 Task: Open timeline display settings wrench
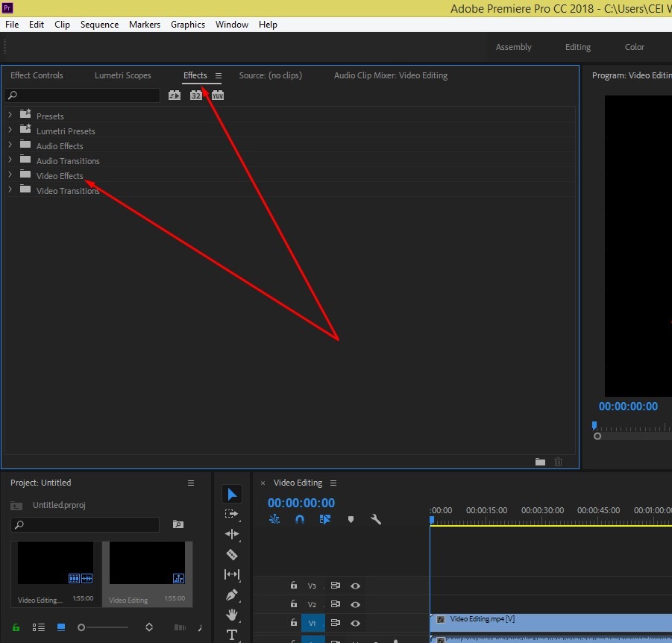click(376, 519)
